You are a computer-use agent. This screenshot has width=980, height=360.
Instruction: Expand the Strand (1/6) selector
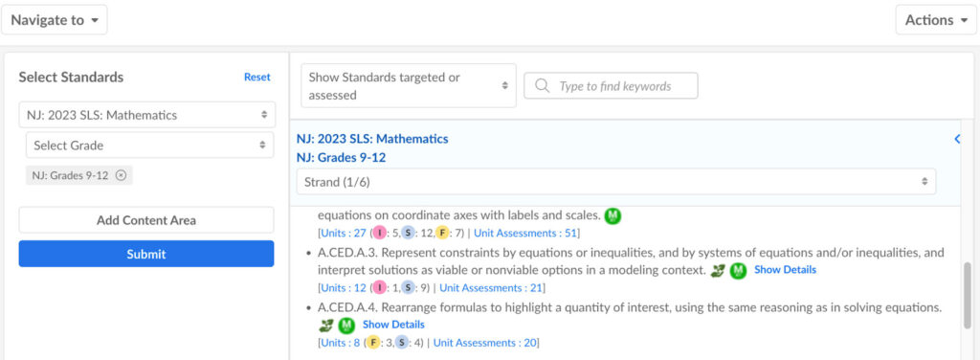(x=616, y=182)
